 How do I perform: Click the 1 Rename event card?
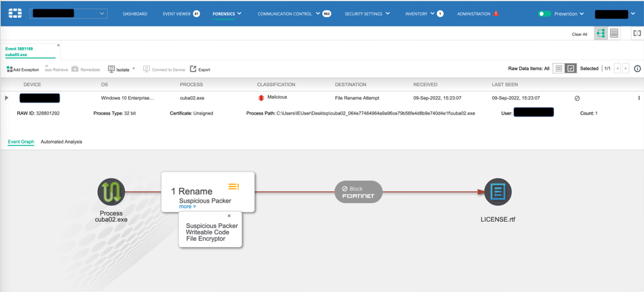208,192
